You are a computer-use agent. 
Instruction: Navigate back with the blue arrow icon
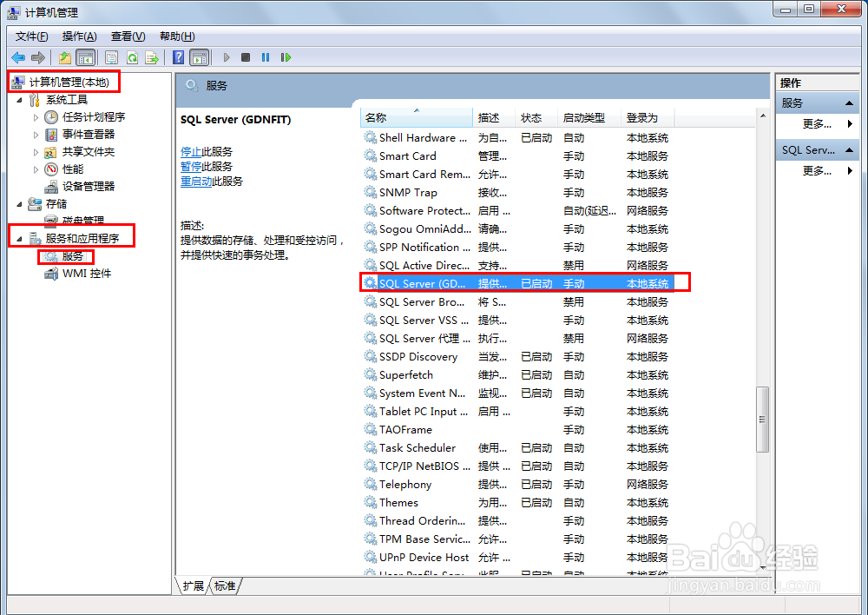(x=19, y=56)
